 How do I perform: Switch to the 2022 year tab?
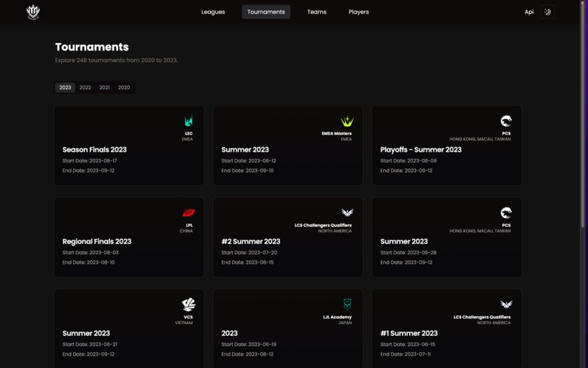[85, 87]
